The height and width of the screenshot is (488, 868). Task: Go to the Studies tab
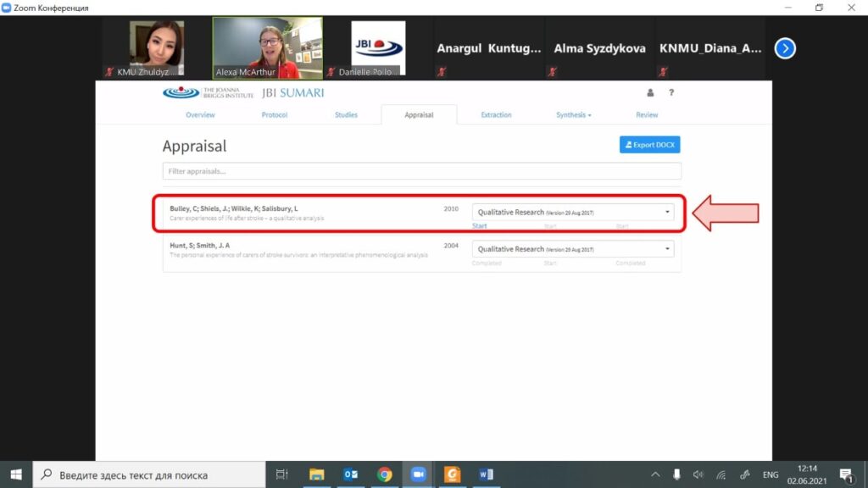click(346, 115)
